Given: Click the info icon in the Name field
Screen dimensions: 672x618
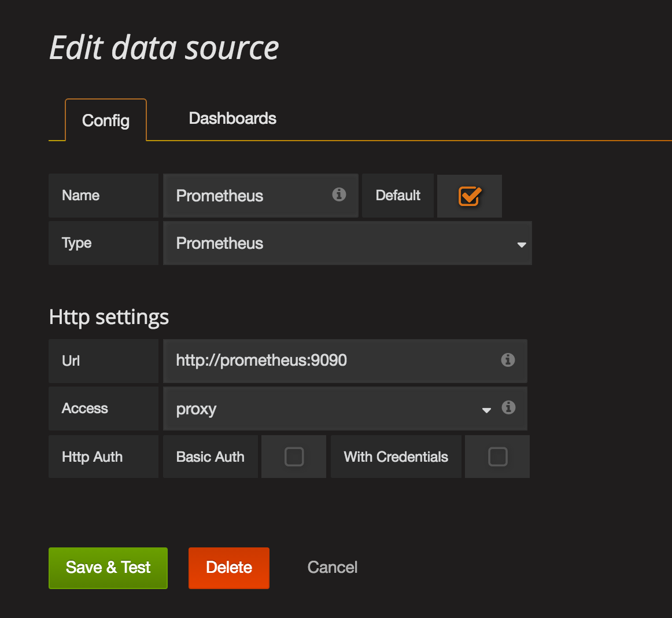Looking at the screenshot, I should pos(339,194).
